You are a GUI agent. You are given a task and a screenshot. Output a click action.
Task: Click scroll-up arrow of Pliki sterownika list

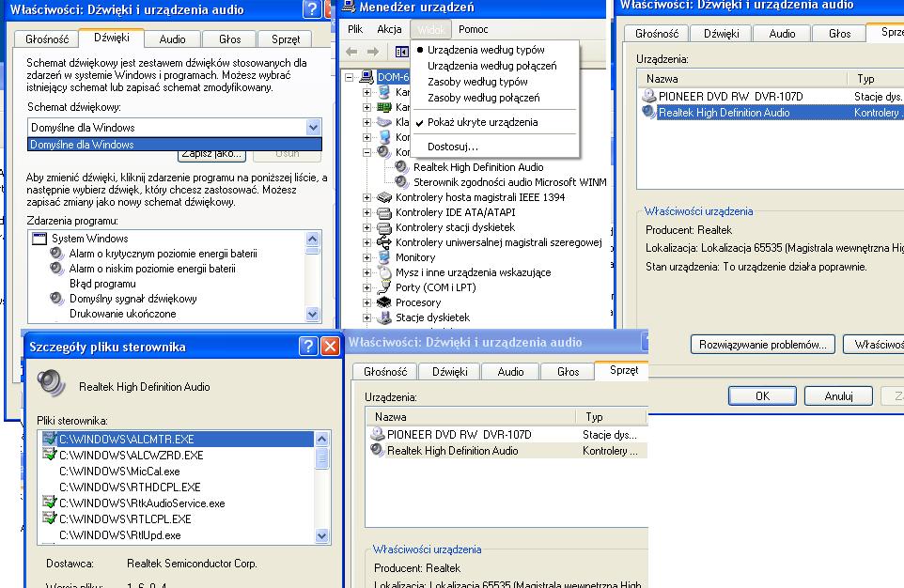click(321, 439)
